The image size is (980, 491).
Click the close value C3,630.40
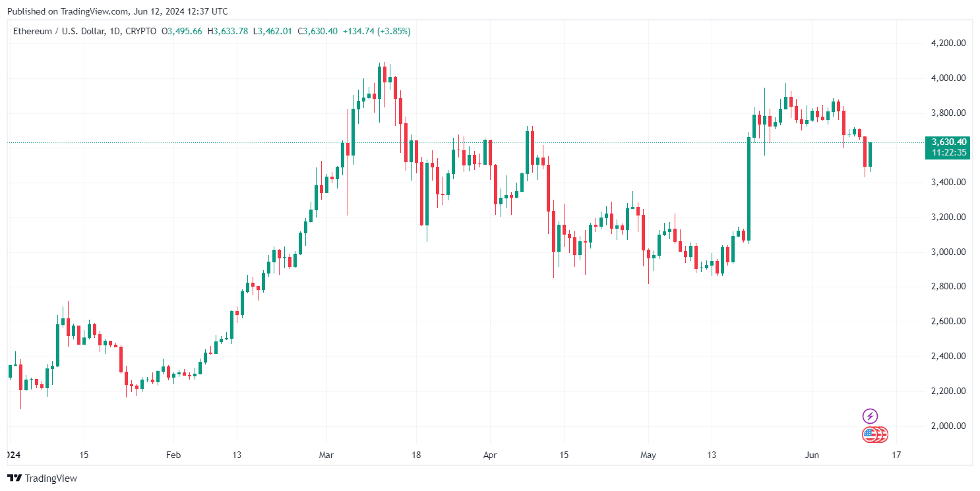click(x=318, y=31)
